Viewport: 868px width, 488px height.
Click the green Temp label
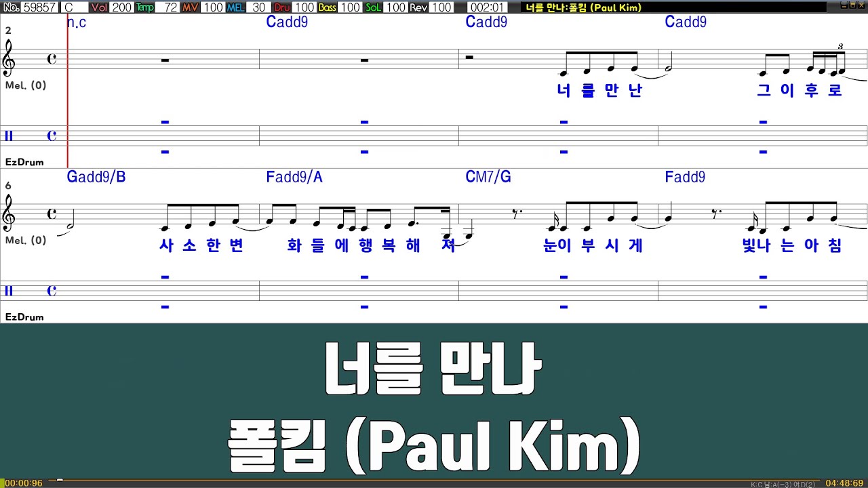tap(144, 7)
